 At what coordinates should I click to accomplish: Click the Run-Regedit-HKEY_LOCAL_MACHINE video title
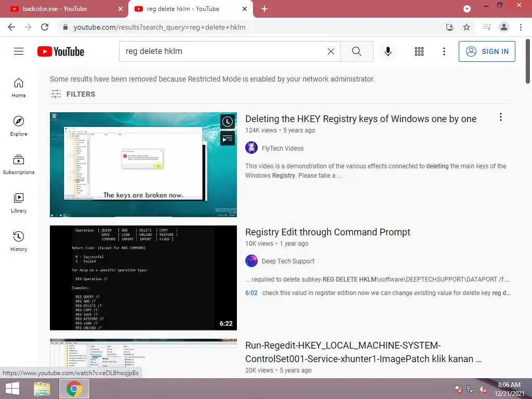(x=363, y=352)
